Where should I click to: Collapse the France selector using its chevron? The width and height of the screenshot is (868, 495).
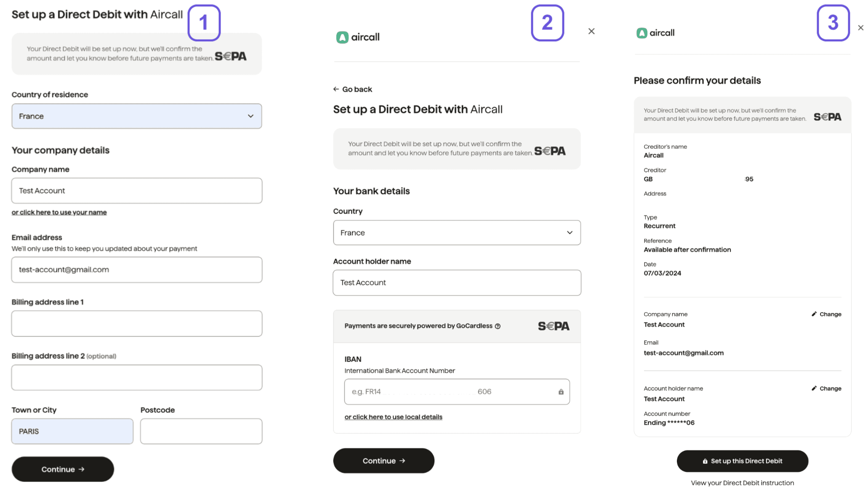pos(250,116)
